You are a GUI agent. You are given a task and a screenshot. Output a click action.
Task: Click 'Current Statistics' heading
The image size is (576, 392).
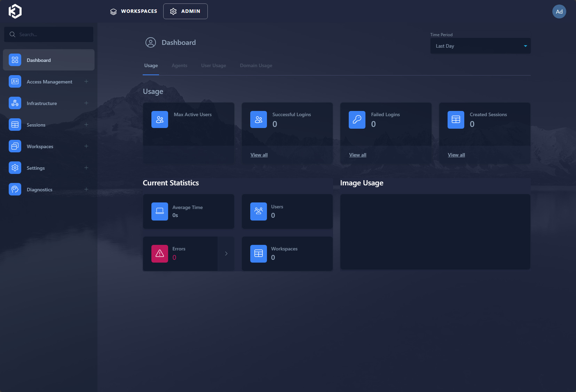(x=171, y=183)
